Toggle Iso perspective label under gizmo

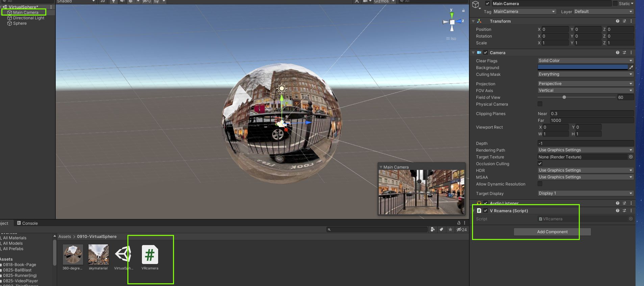pos(451,39)
